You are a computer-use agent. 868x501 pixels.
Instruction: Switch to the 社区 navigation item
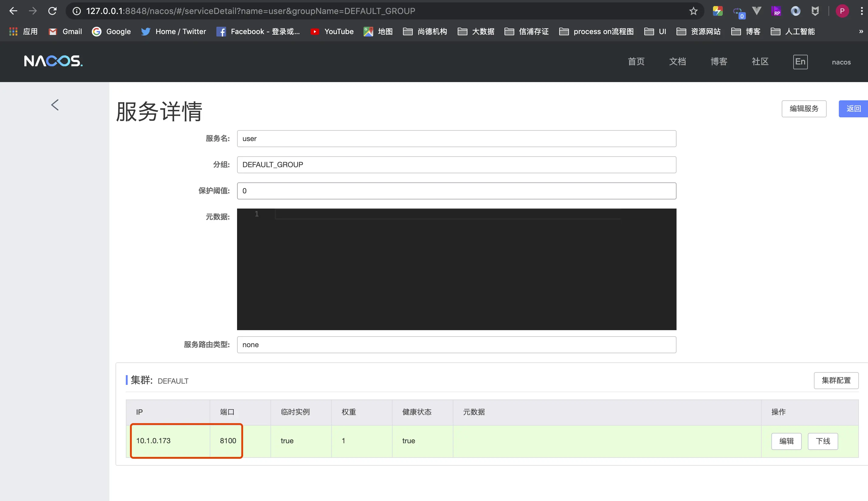point(759,62)
